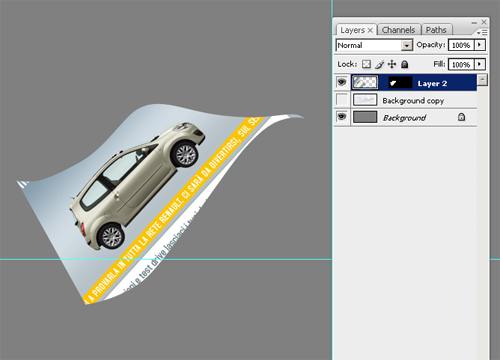The width and height of the screenshot is (500, 360).
Task: Hide Layer 2 using eye icon
Action: tap(342, 82)
